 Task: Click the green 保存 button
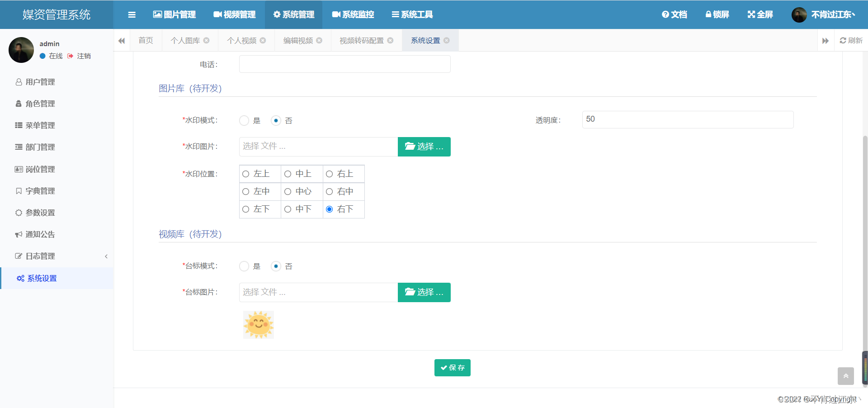453,368
